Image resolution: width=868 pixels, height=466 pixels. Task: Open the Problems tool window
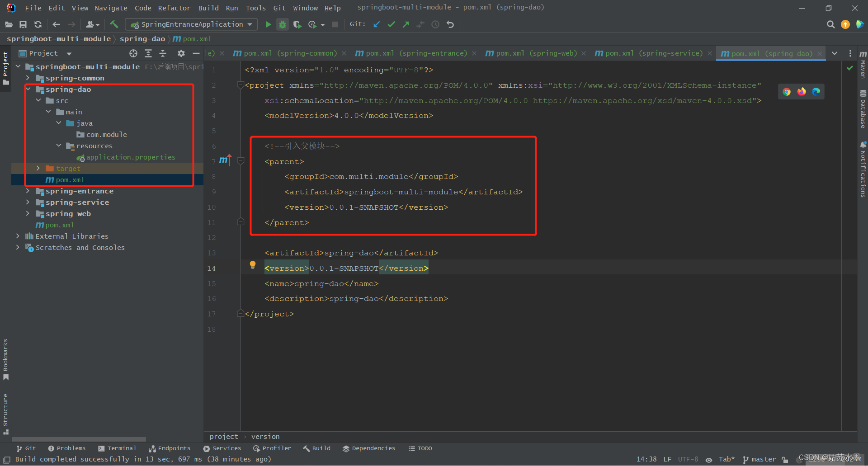point(67,448)
